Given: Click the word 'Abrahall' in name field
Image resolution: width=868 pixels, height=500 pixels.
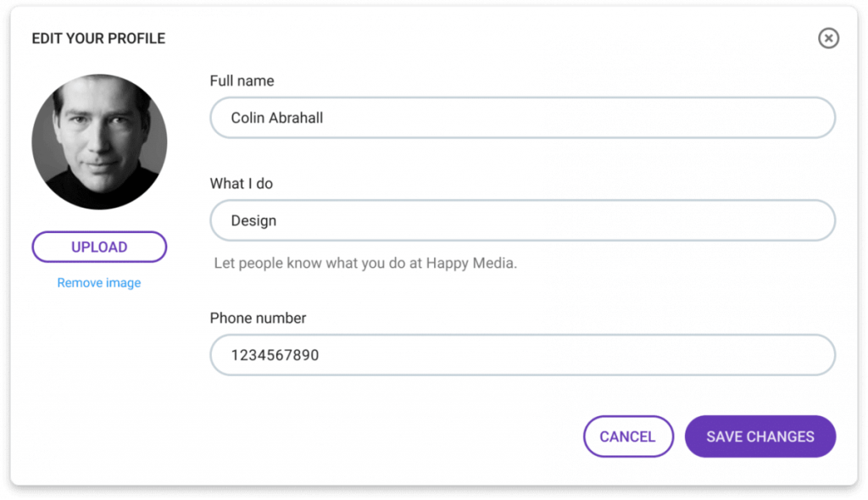Looking at the screenshot, I should tap(296, 118).
